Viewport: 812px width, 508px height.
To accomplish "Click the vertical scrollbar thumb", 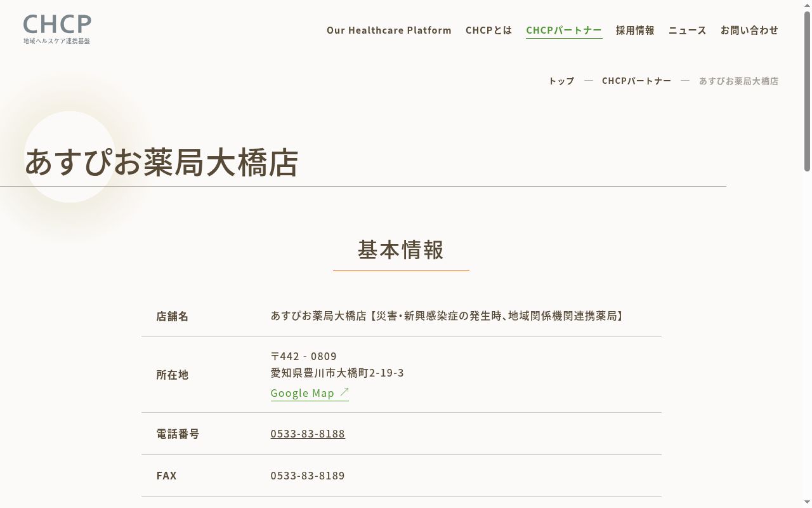I will (x=807, y=91).
